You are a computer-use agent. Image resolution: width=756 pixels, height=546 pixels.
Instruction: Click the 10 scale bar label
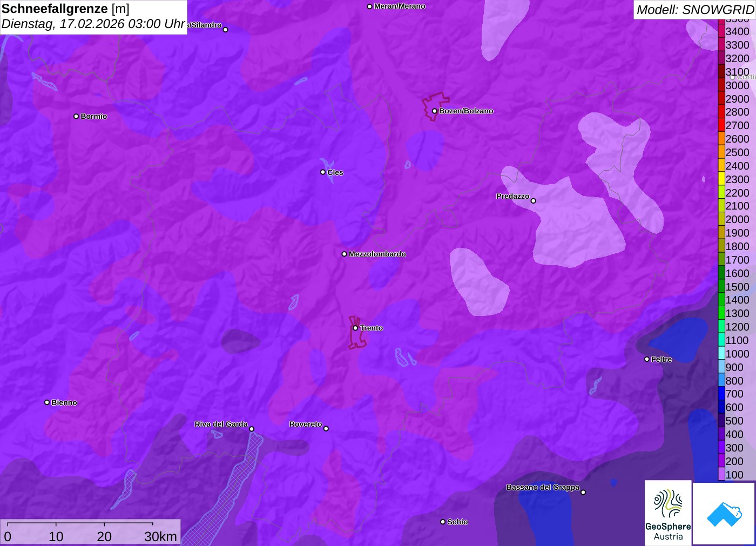point(56,536)
